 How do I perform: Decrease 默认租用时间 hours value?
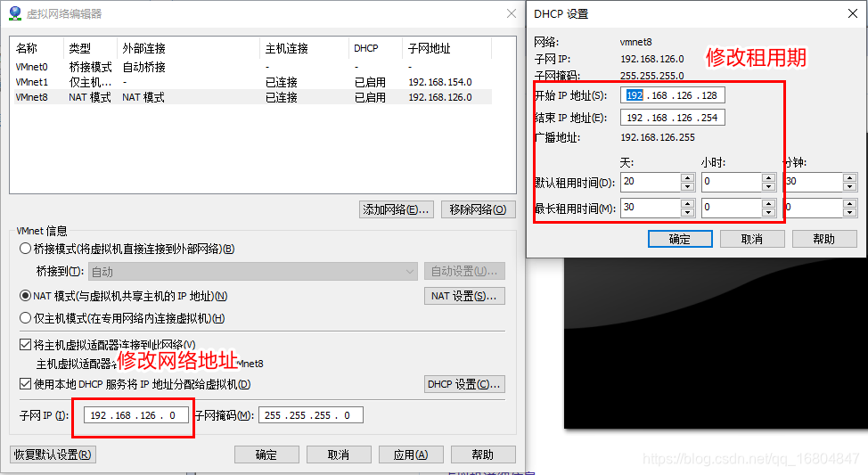click(x=768, y=186)
